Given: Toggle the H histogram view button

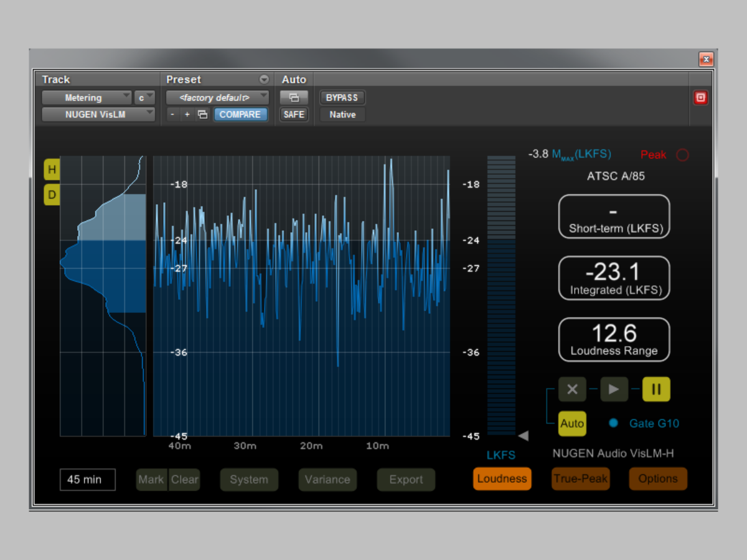Looking at the screenshot, I should coord(52,169).
